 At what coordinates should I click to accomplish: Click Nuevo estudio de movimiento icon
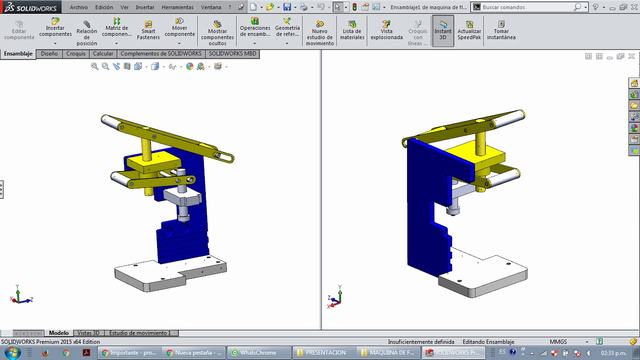point(320,24)
